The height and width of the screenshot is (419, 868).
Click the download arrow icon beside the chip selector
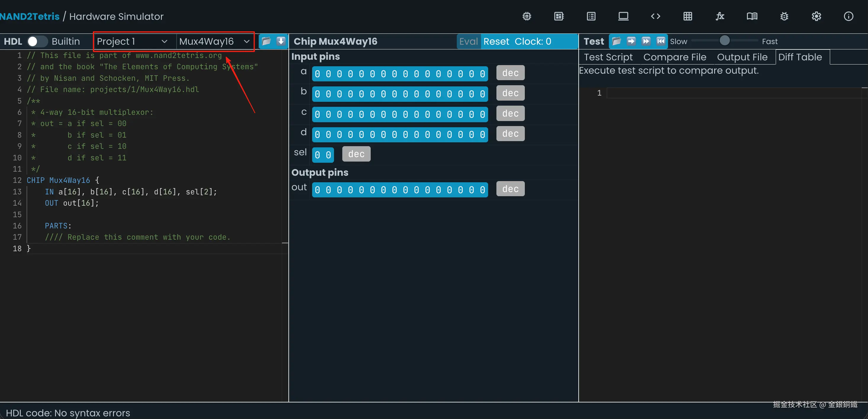coord(281,41)
